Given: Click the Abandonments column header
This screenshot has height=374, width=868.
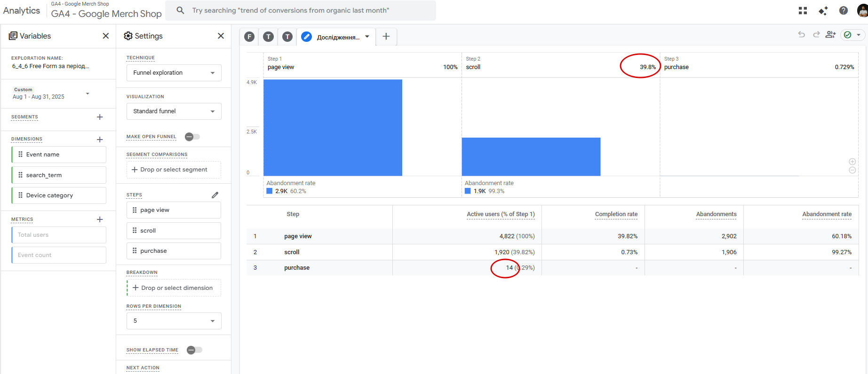Looking at the screenshot, I should coord(717,214).
